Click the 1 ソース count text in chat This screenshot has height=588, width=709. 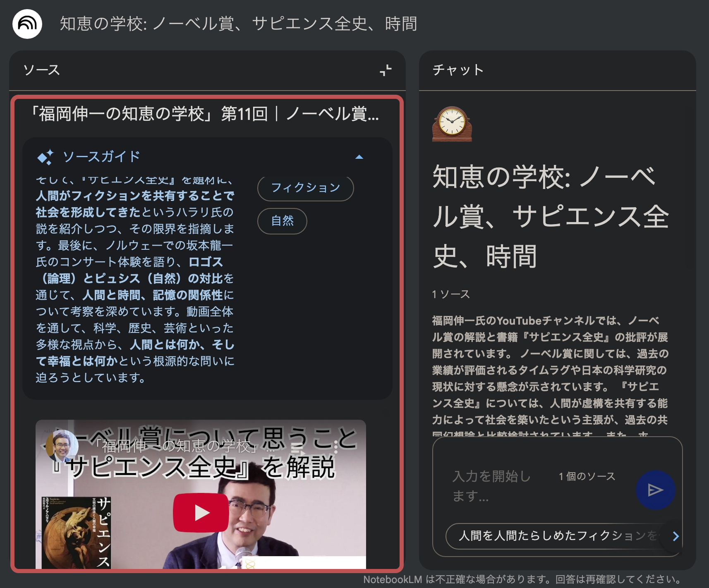coord(451,294)
